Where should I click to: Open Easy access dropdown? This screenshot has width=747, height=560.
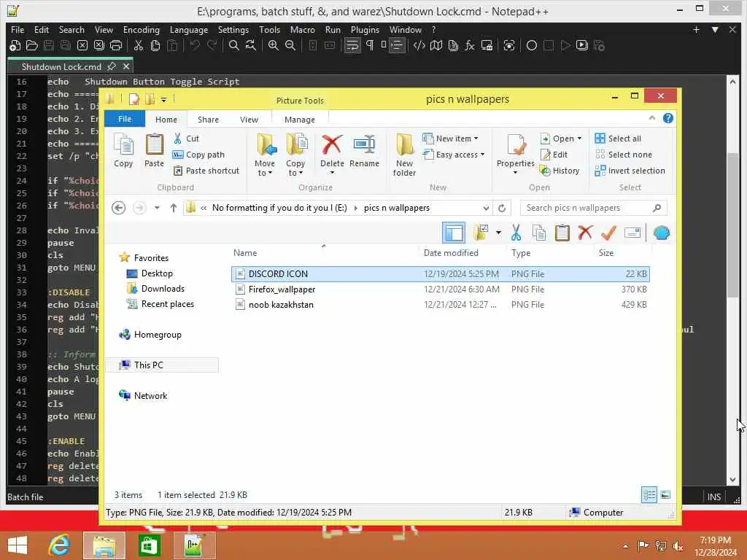(454, 155)
